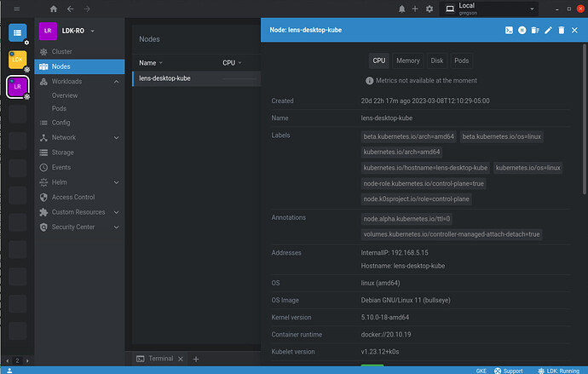Open the catalog hotbar icon
This screenshot has height=374, width=588.
(x=18, y=33)
